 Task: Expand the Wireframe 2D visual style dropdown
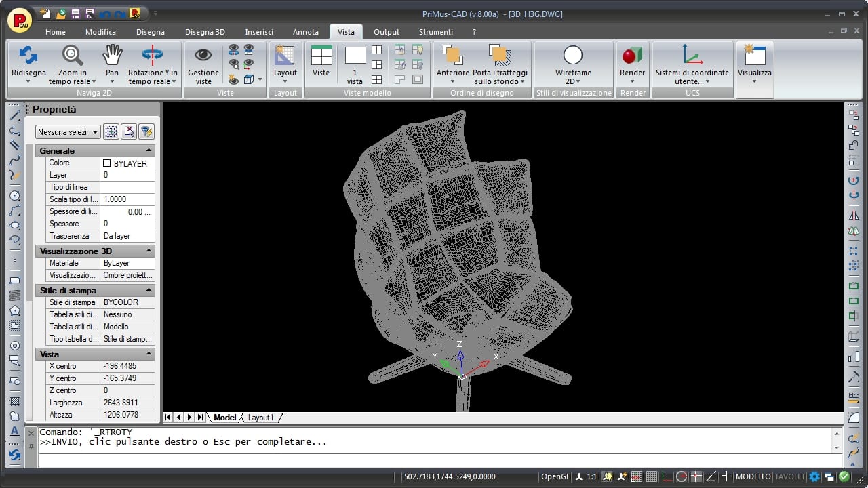(x=573, y=81)
